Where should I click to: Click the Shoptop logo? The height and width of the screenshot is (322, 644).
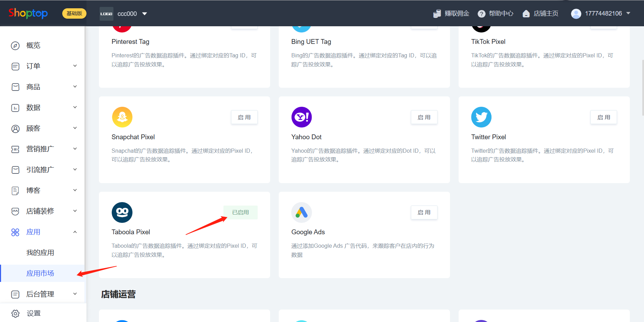pyautogui.click(x=28, y=13)
